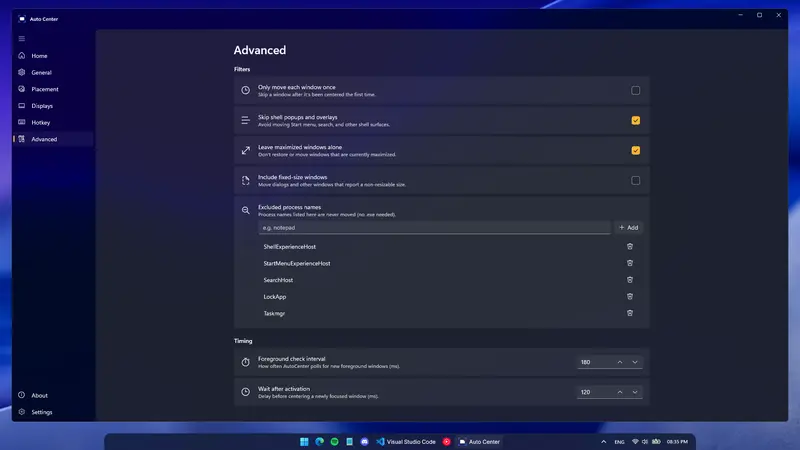Image resolution: width=800 pixels, height=450 pixels.
Task: Select LockApp list entry
Action: pyautogui.click(x=274, y=297)
